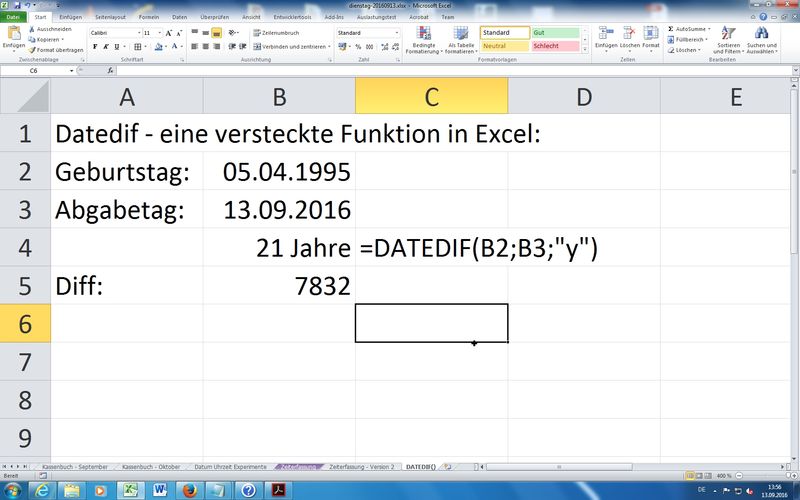Toggle Zeilenumbruch wrap text

tap(277, 33)
